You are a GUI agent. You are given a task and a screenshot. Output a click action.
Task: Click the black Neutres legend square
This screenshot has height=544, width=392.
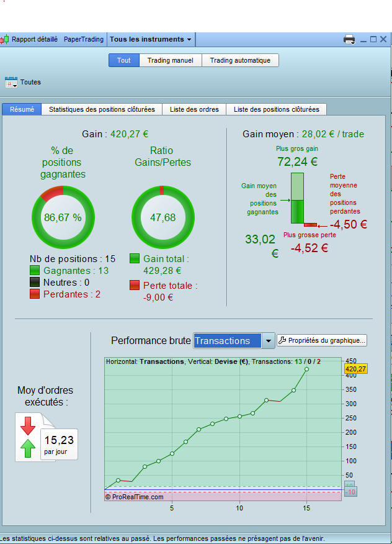(35, 282)
